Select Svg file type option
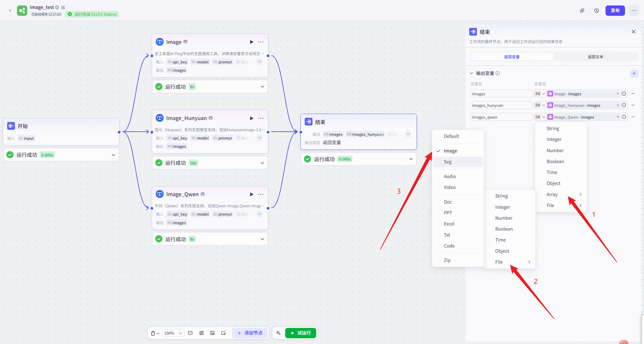The image size is (644, 344). click(448, 162)
